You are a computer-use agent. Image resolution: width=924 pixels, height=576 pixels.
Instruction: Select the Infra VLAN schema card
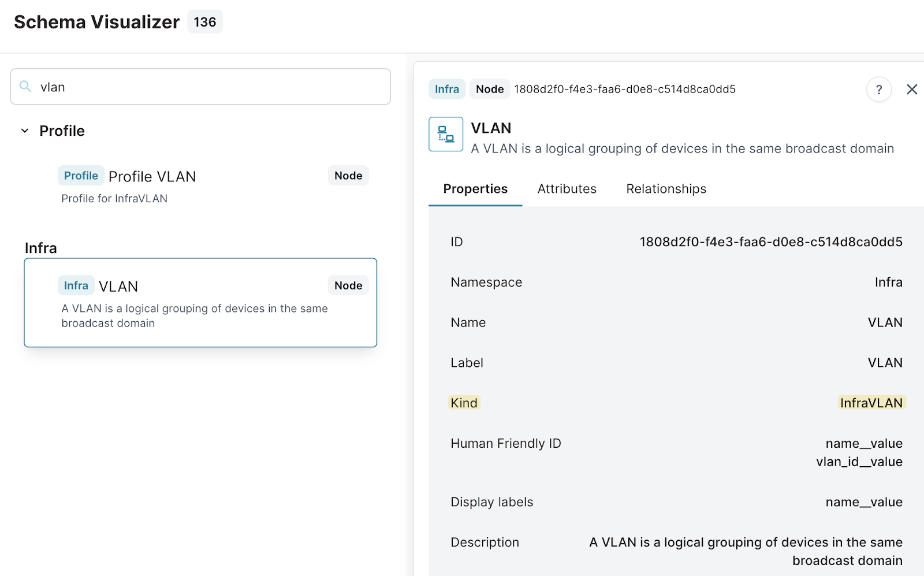[200, 303]
